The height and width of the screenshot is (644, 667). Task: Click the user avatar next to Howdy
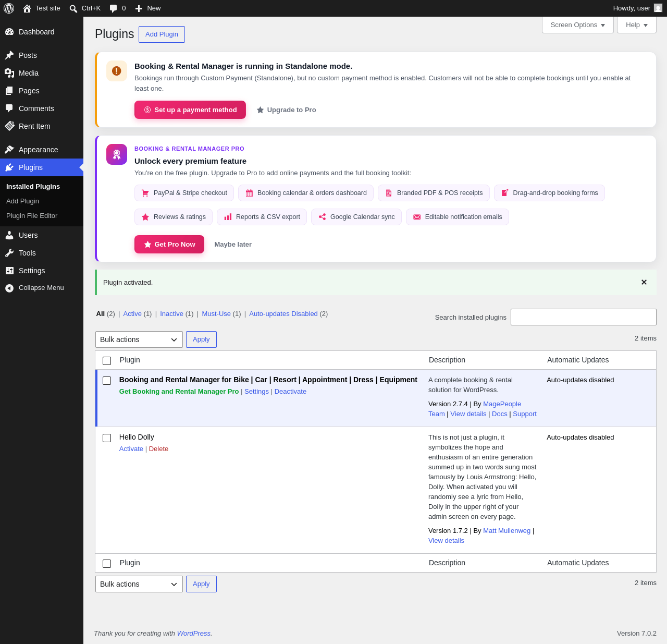[658, 8]
